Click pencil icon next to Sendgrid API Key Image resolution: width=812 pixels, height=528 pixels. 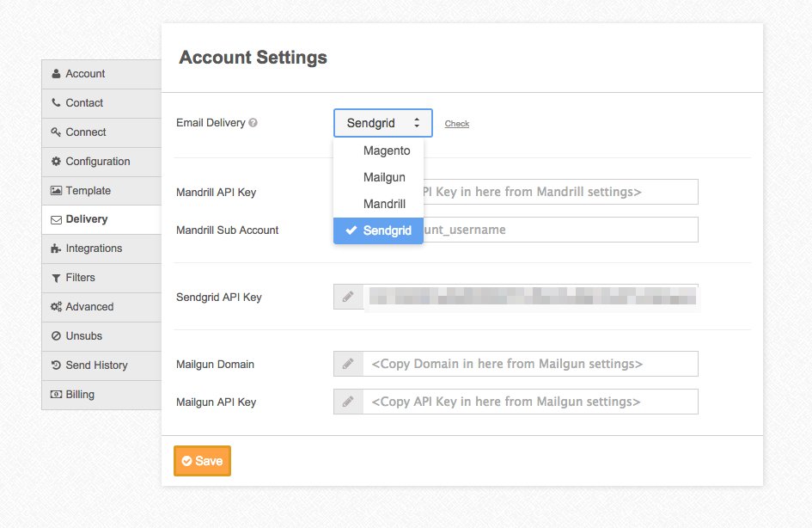(x=348, y=297)
